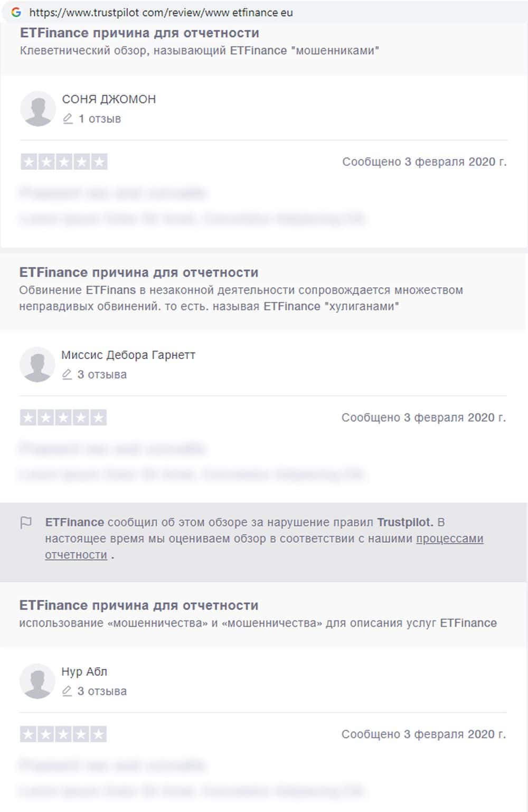Click Миссис Дебора Гарнетт's avatar picture
The height and width of the screenshot is (812, 528).
coord(37,364)
